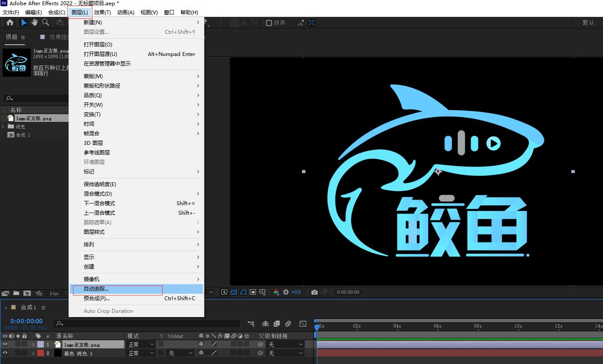
Task: Toggle quality switch of layer 1
Action: (x=214, y=344)
